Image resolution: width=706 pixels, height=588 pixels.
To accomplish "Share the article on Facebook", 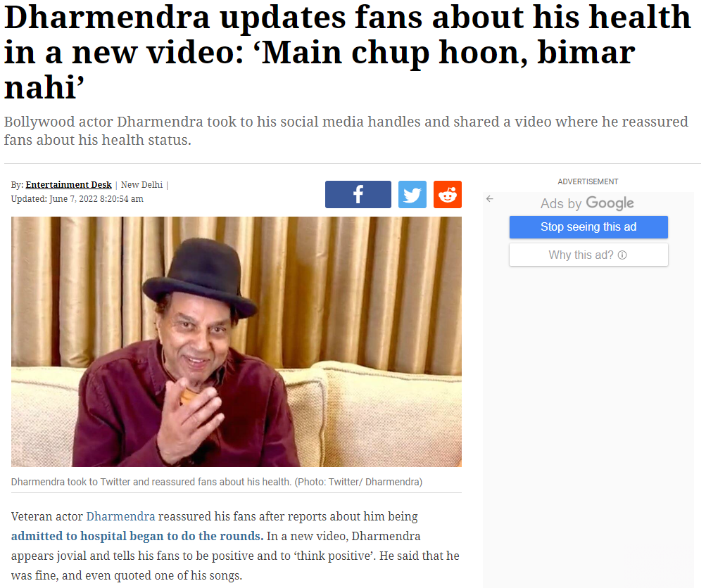I will [358, 194].
